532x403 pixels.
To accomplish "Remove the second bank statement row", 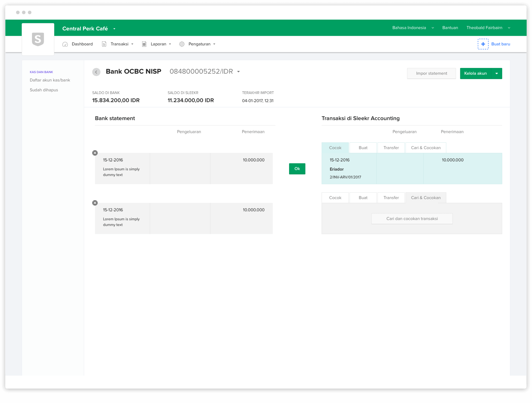I will click(x=95, y=203).
